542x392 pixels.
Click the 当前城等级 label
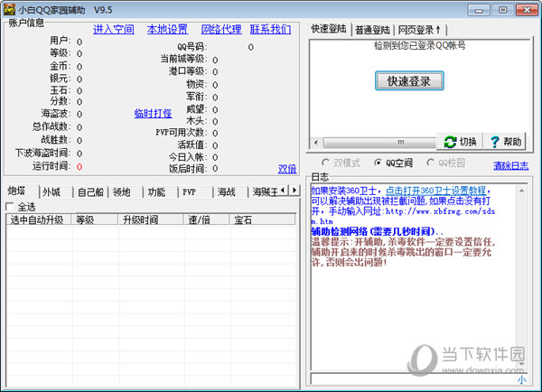(183, 59)
